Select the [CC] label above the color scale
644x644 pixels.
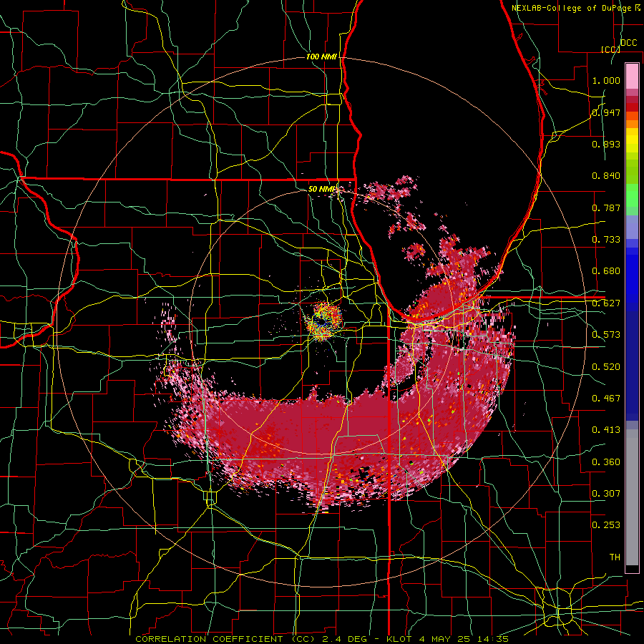pos(610,49)
